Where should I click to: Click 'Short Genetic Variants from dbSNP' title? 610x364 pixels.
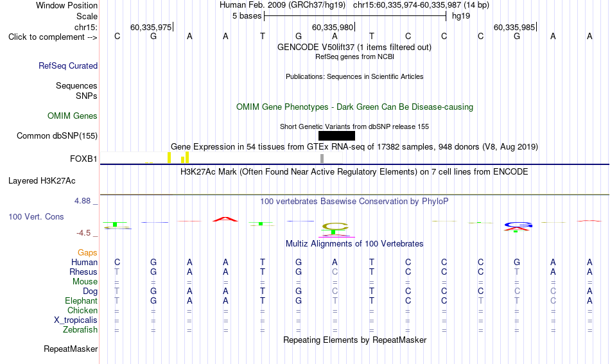tap(354, 126)
